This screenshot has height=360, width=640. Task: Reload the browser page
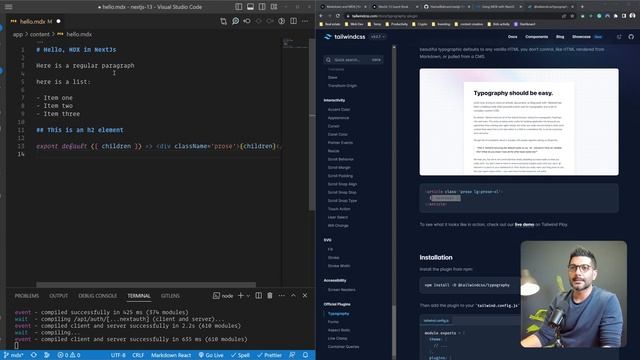[x=338, y=16]
